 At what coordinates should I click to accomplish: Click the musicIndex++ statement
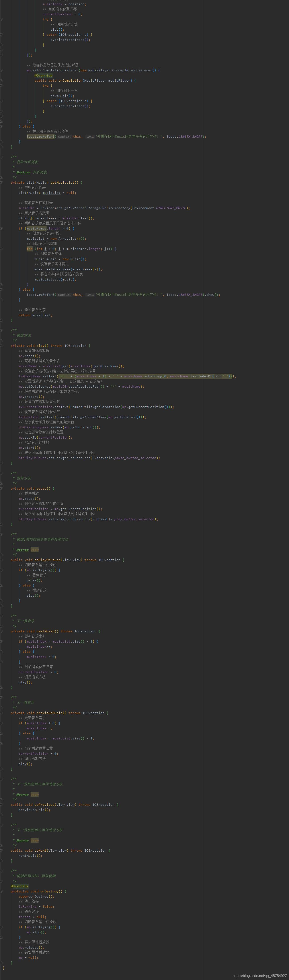pyautogui.click(x=39, y=647)
